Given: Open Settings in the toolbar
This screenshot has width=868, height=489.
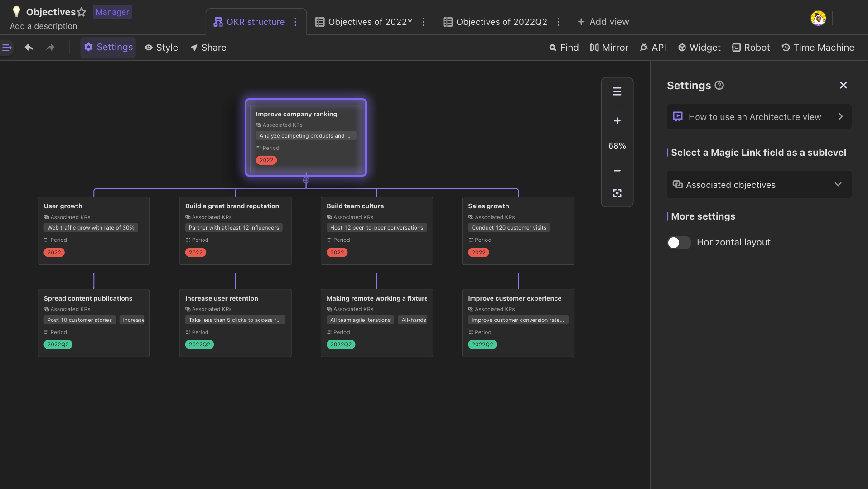Looking at the screenshot, I should pos(108,47).
